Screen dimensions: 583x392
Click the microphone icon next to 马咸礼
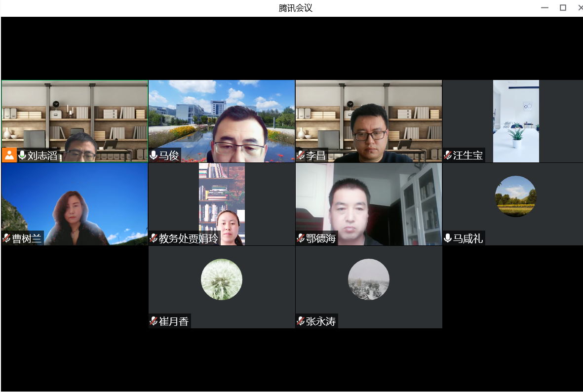click(x=448, y=238)
